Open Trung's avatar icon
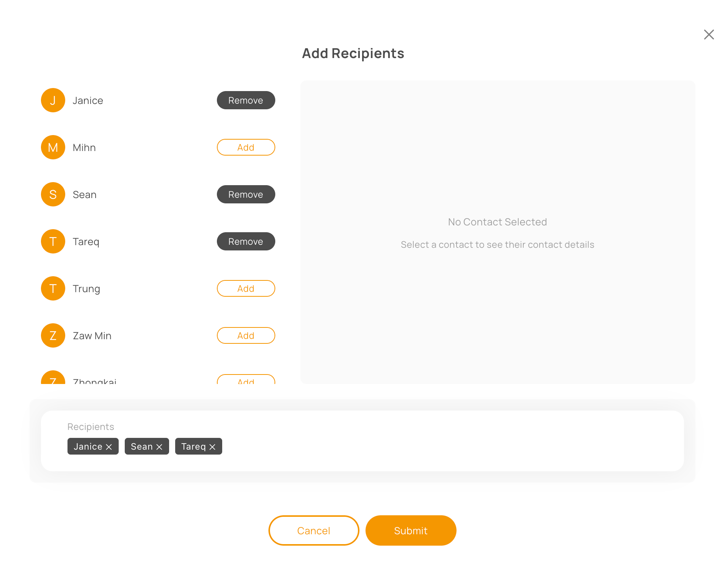The width and height of the screenshot is (728, 587). click(x=53, y=288)
